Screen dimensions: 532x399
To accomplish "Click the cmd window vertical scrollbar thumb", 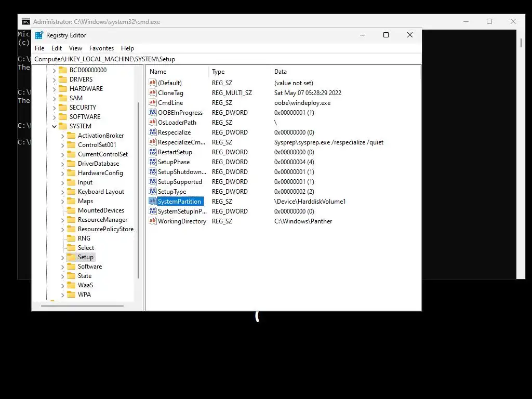I will pyautogui.click(x=521, y=43).
